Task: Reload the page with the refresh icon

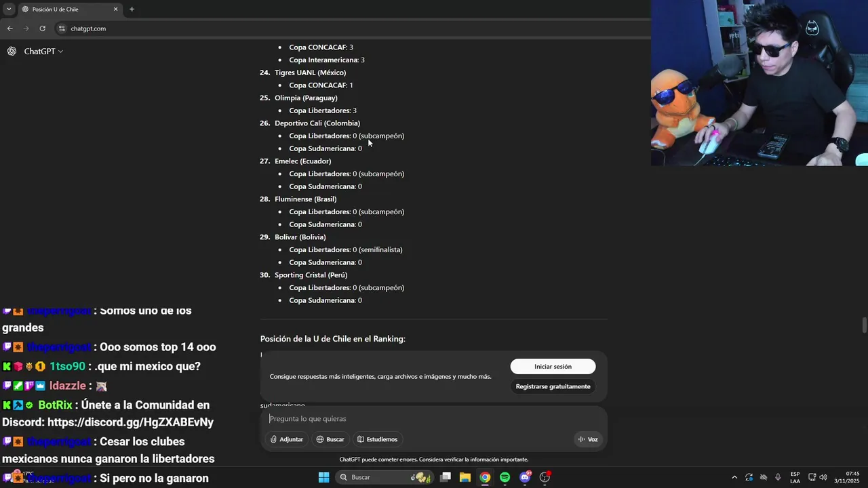Action: click(42, 28)
